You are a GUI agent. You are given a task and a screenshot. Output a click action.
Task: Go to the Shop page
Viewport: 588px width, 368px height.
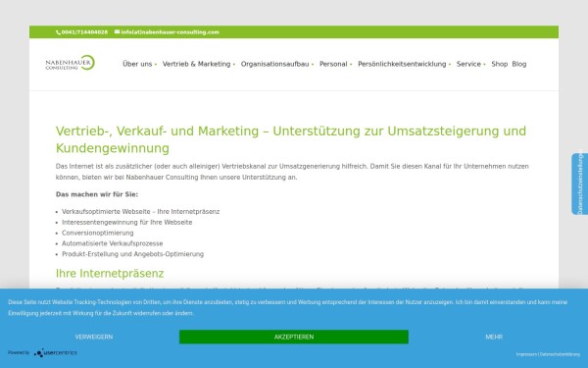pos(499,64)
